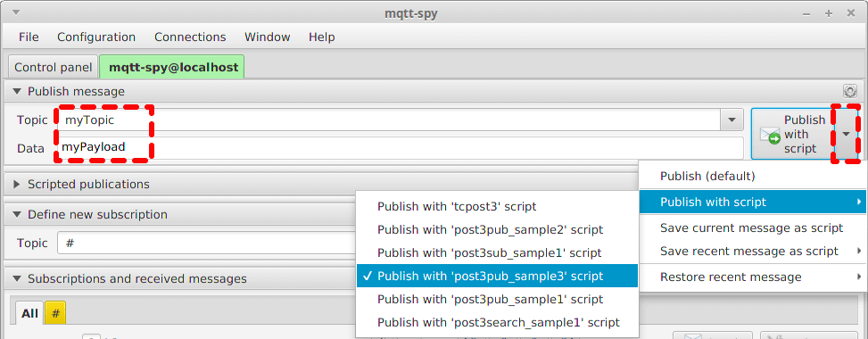Open the Window menu
The width and height of the screenshot is (868, 339).
268,37
